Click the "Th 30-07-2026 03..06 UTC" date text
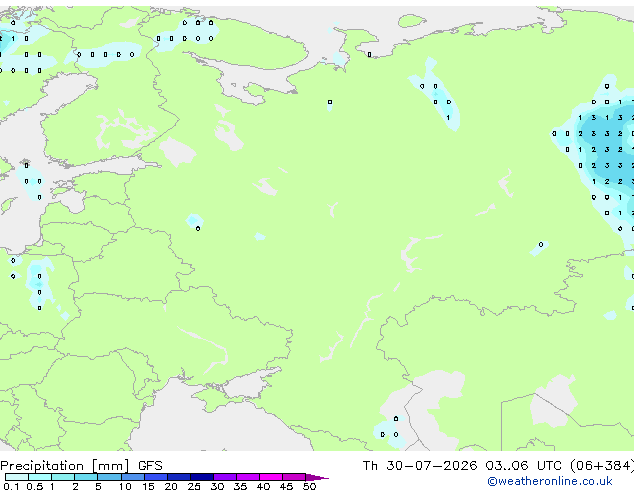The image size is (634, 490). click(462, 466)
